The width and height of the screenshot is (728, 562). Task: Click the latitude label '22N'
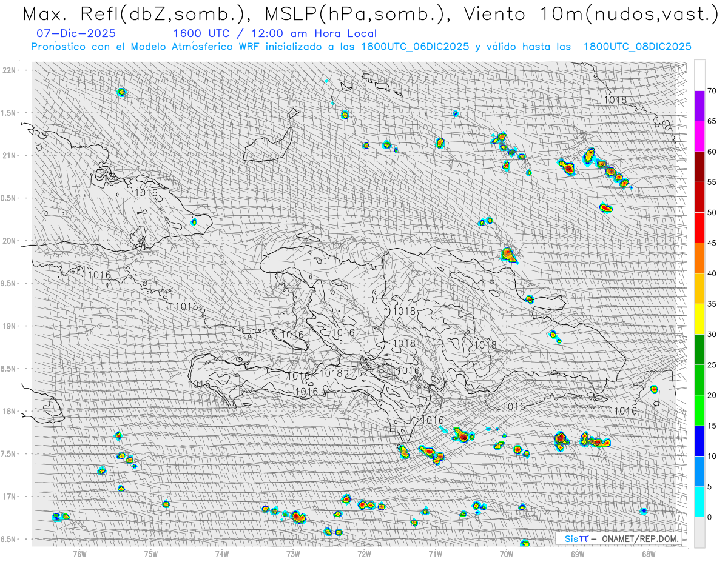10,70
